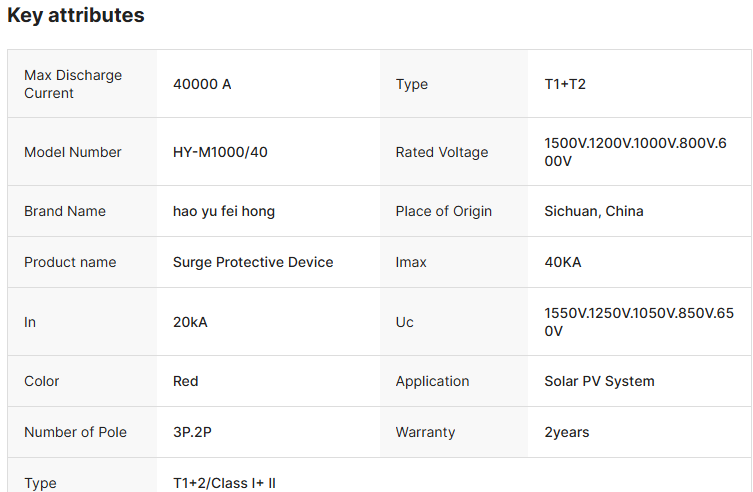Select the 3P.2P pole value
Screen dimensions: 753x492
(x=190, y=432)
